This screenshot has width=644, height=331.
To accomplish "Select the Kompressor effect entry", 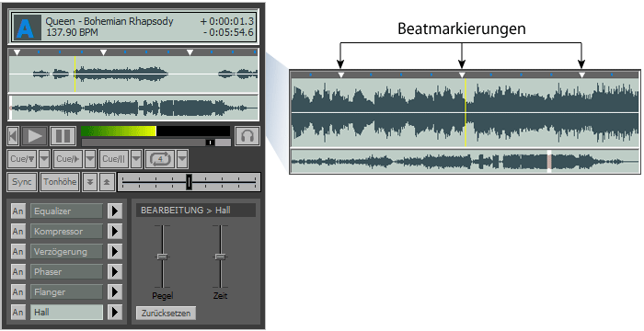I will [66, 231].
